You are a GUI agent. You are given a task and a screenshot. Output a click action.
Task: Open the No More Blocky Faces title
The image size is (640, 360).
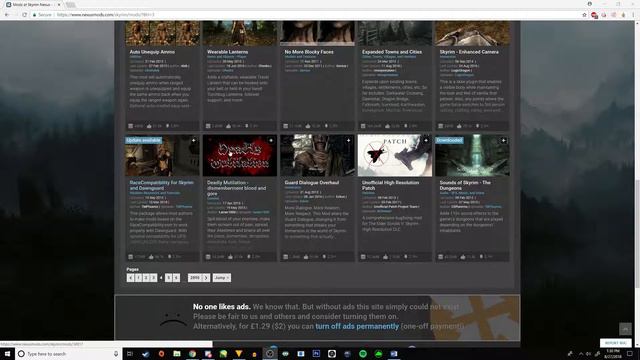309,52
